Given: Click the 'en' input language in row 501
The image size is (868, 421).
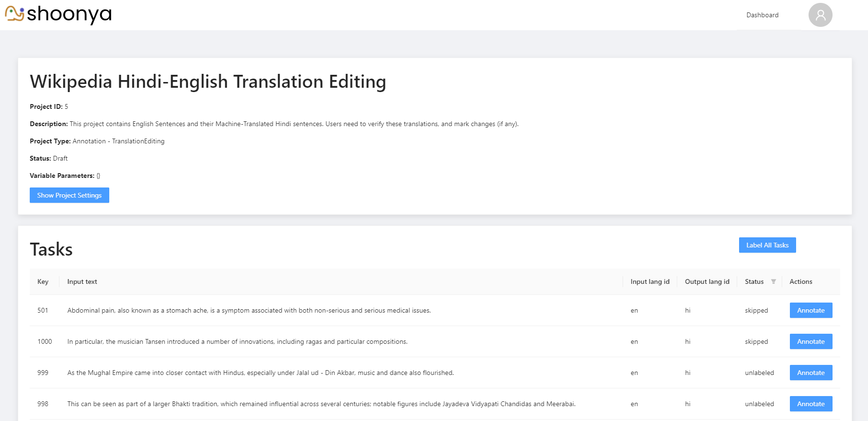Looking at the screenshot, I should click(x=634, y=310).
